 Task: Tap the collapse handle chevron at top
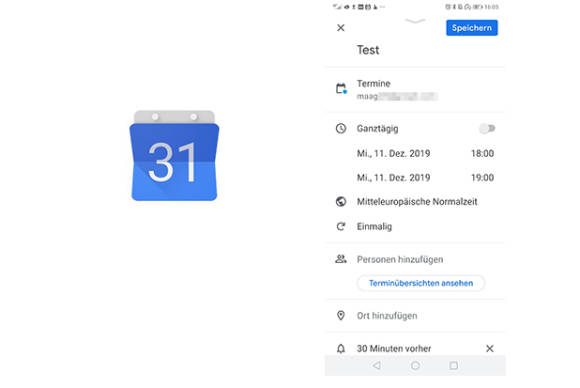point(415,21)
